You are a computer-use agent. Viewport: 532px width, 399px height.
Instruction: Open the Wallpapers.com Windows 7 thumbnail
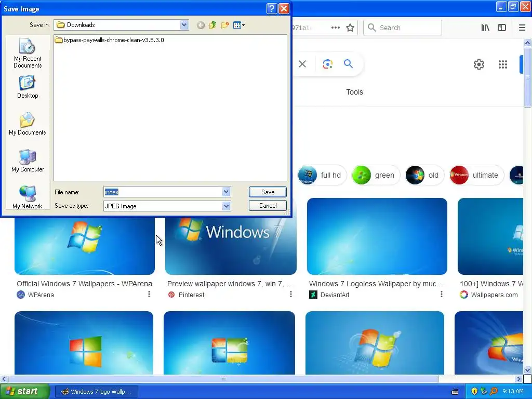490,236
